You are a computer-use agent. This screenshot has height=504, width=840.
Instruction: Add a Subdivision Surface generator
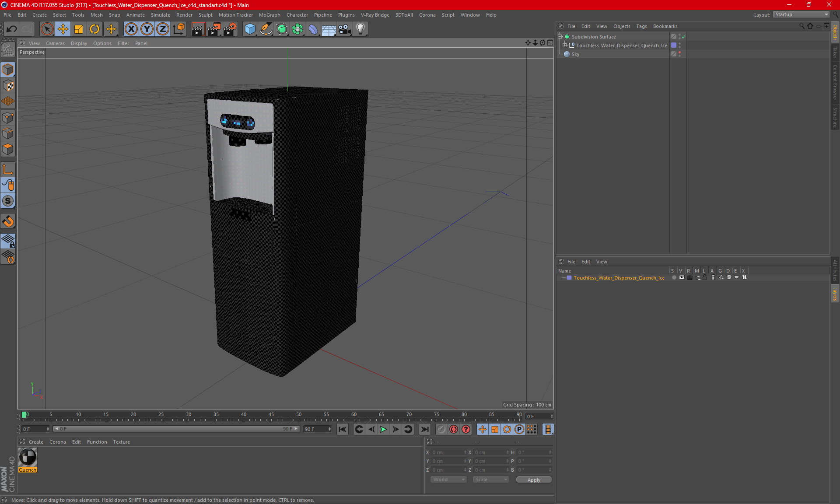click(x=282, y=29)
